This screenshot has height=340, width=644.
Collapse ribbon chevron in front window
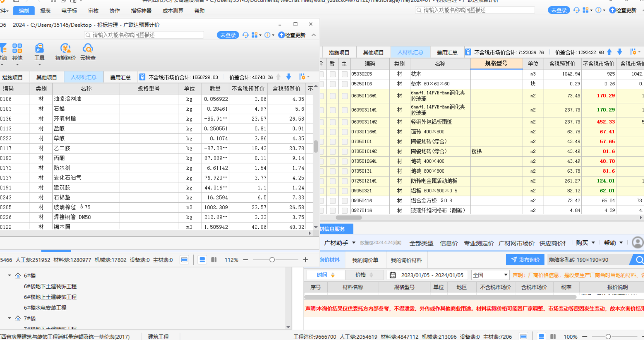click(314, 35)
